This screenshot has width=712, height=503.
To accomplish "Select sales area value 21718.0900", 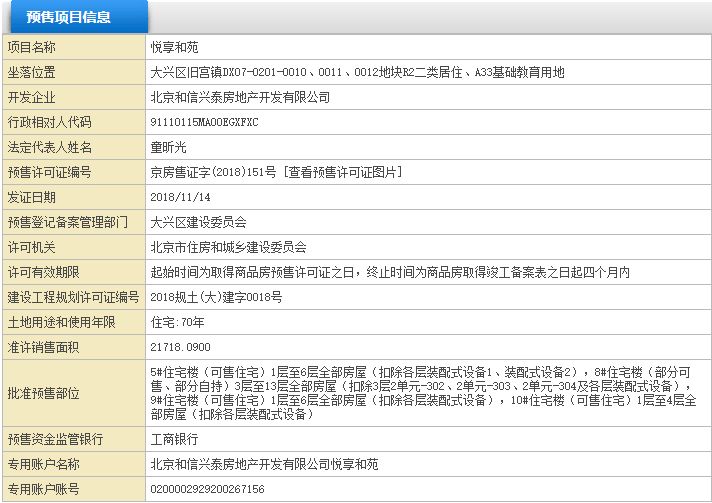I will [x=180, y=347].
